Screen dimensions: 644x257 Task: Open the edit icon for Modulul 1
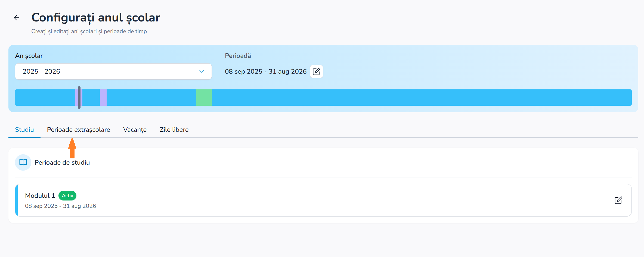point(618,200)
